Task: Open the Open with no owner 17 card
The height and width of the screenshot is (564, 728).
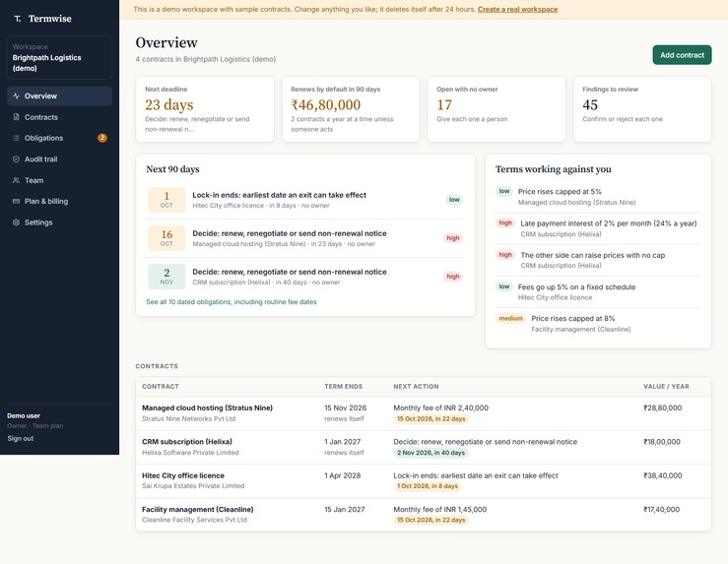Action: coord(496,109)
